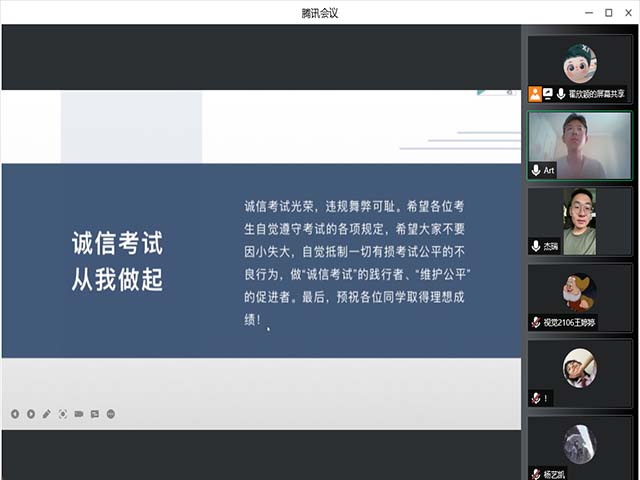
Task: Select the avatar of the participant named "!"
Action: pyautogui.click(x=580, y=368)
